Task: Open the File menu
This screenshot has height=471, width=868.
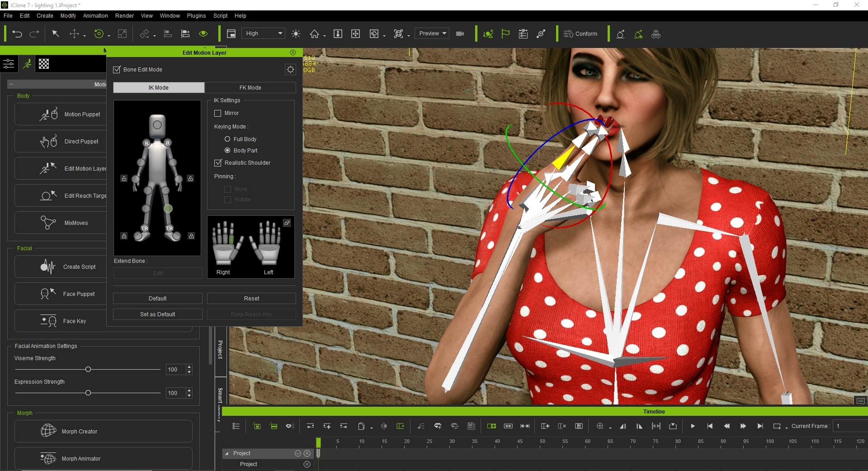Action: coord(8,15)
